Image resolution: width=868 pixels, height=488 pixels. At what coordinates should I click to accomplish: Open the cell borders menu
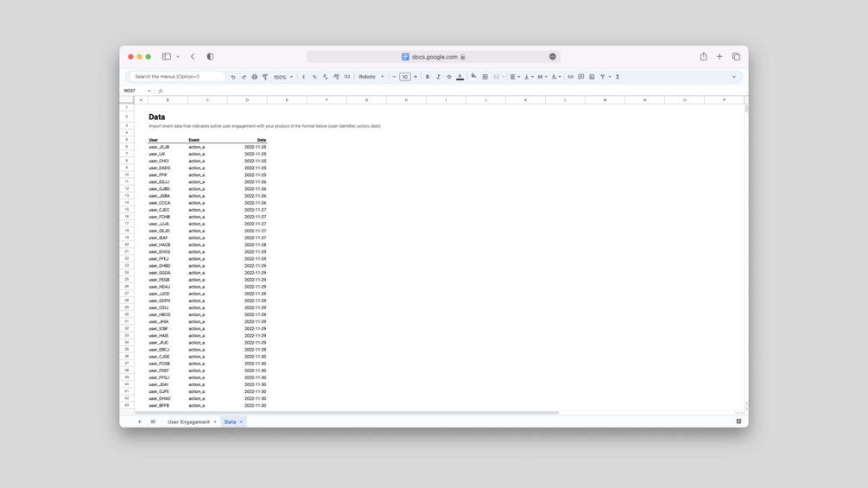point(485,77)
